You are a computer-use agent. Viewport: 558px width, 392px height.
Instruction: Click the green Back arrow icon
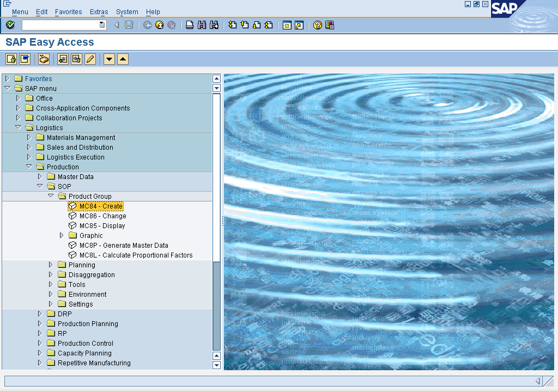point(147,25)
